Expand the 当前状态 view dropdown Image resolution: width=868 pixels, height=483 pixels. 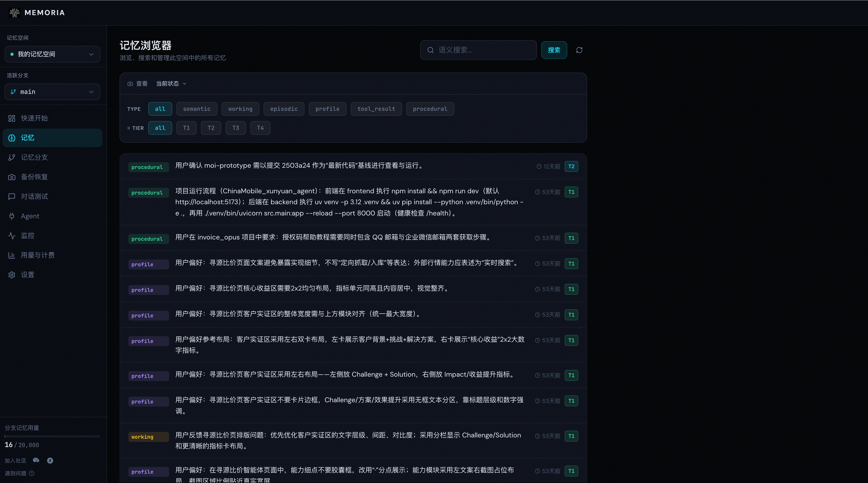(171, 84)
